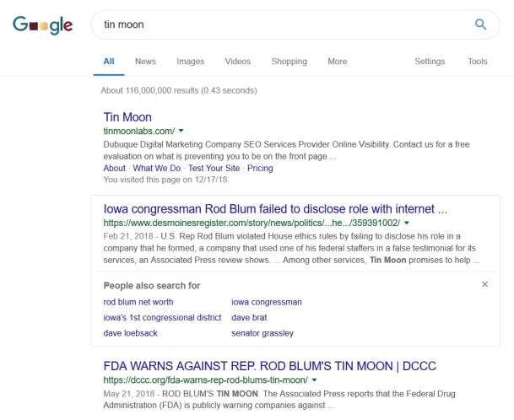
Task: Open dropdown arrow next to dccc.org URL
Action: (314, 380)
